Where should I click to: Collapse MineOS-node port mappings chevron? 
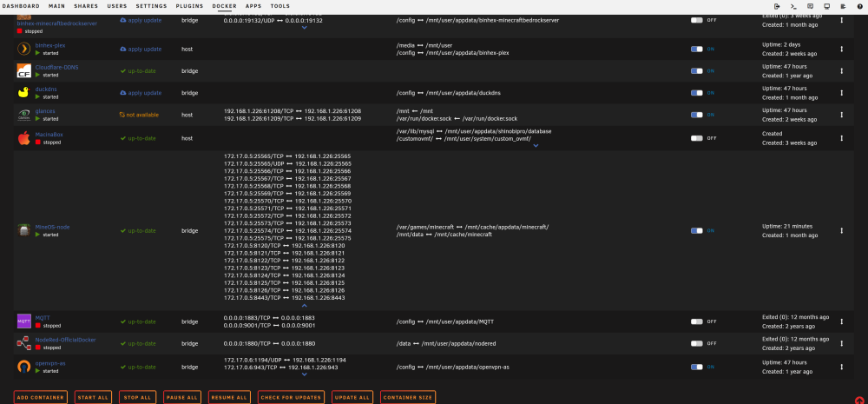tap(304, 305)
